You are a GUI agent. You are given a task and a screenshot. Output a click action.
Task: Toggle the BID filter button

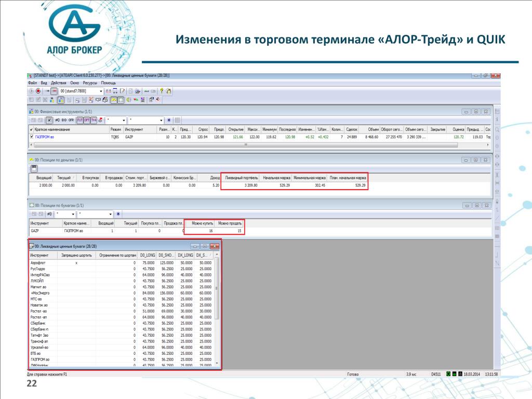(x=64, y=120)
